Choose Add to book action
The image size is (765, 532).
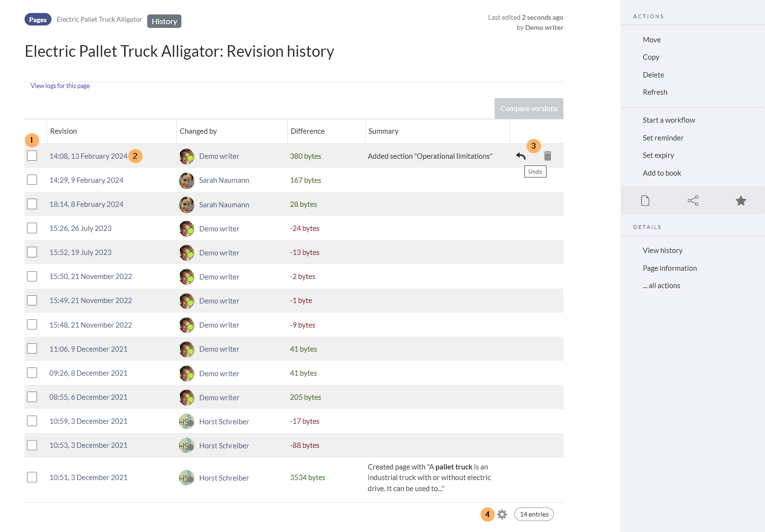(662, 173)
